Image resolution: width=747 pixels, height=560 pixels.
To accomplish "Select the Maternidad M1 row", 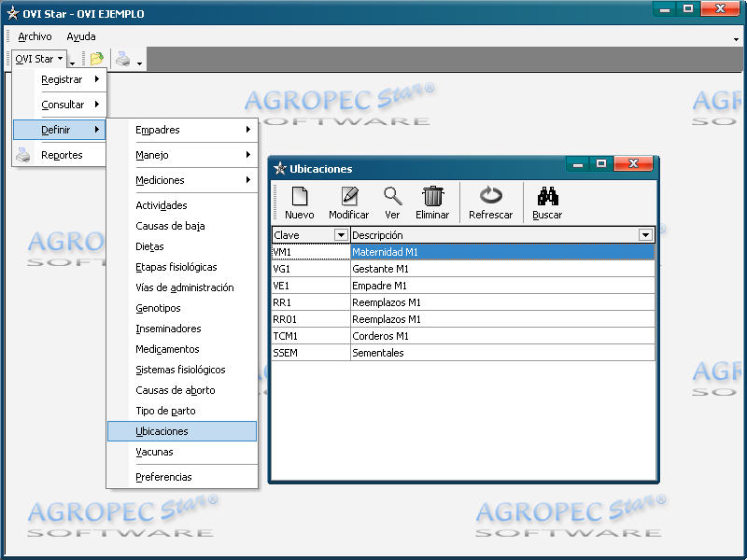I will (463, 251).
